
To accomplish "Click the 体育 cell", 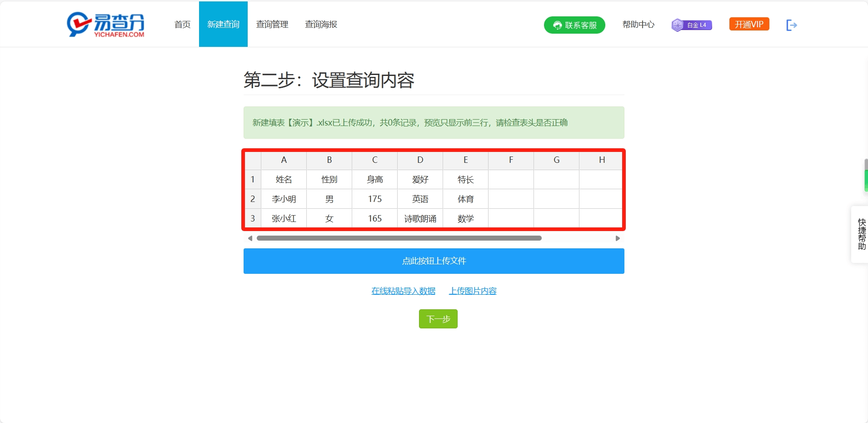I will [466, 199].
